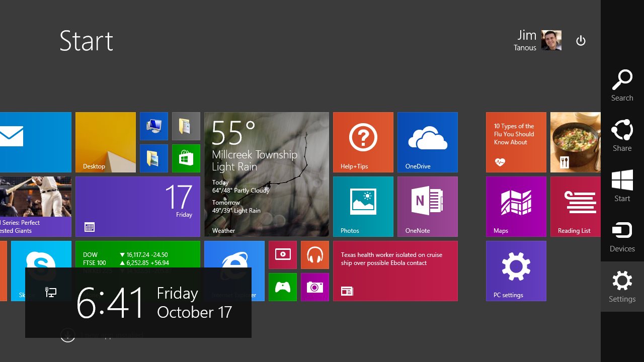Open the OneDrive tile
Image resolution: width=644 pixels, height=362 pixels.
tap(428, 142)
